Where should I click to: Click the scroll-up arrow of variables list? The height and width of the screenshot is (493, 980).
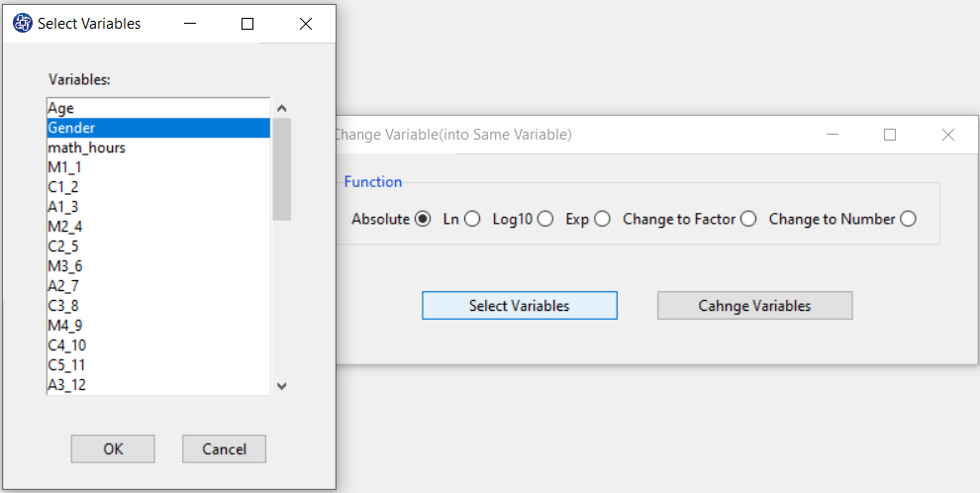[282, 109]
